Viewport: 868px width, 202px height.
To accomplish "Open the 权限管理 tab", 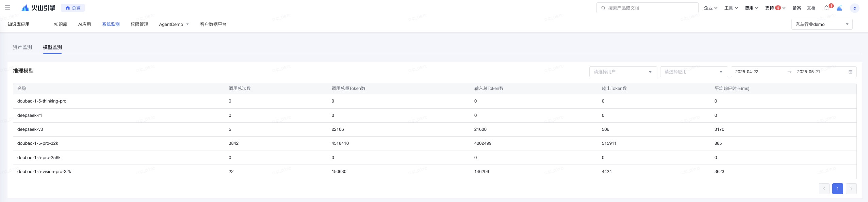I will coord(139,25).
